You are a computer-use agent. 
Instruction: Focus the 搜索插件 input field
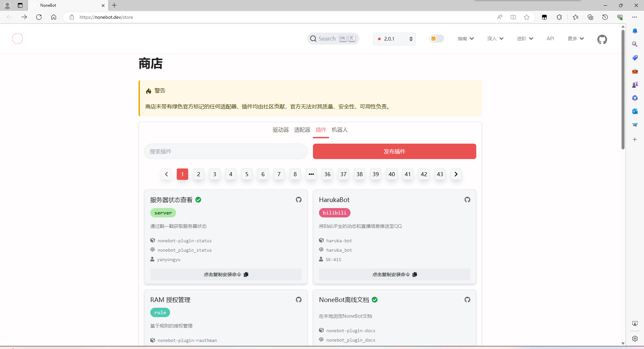click(226, 151)
